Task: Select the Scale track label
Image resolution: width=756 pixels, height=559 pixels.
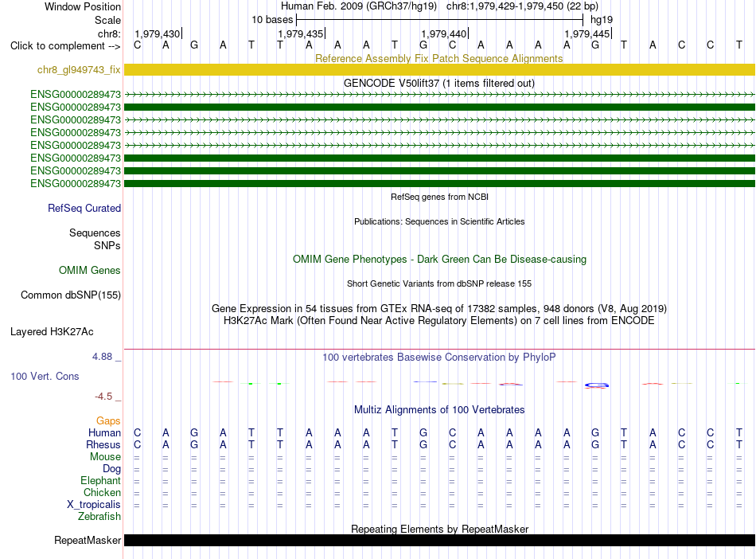Action: coord(107,20)
